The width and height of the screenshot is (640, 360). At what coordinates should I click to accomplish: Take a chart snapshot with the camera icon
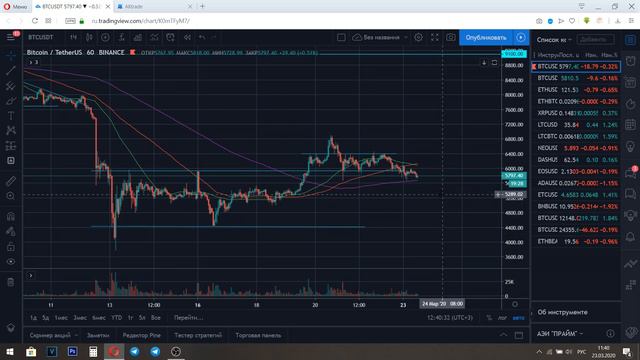(451, 37)
